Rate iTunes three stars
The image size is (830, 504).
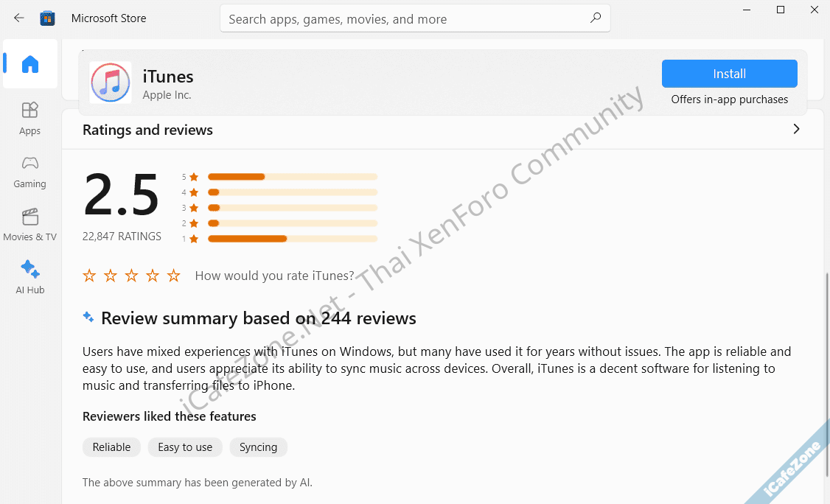(131, 276)
